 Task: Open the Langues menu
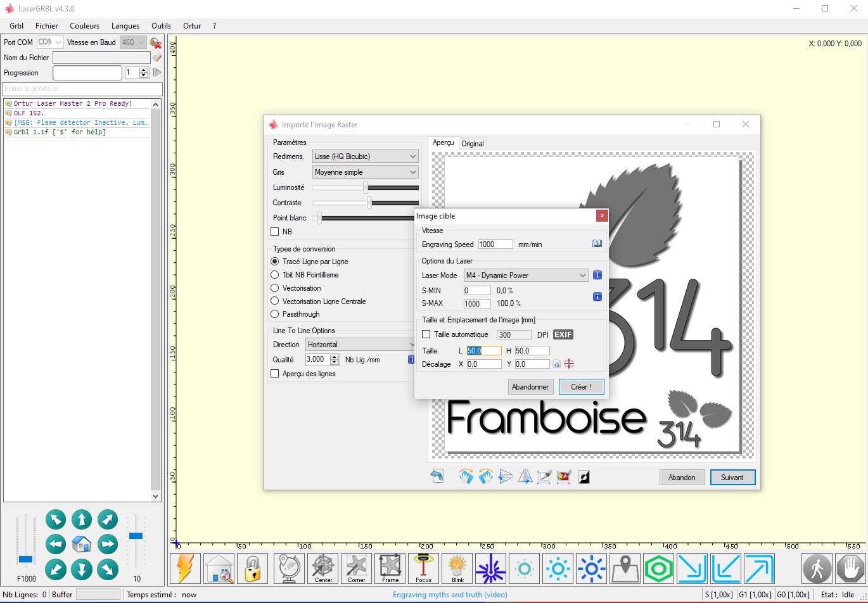click(125, 26)
